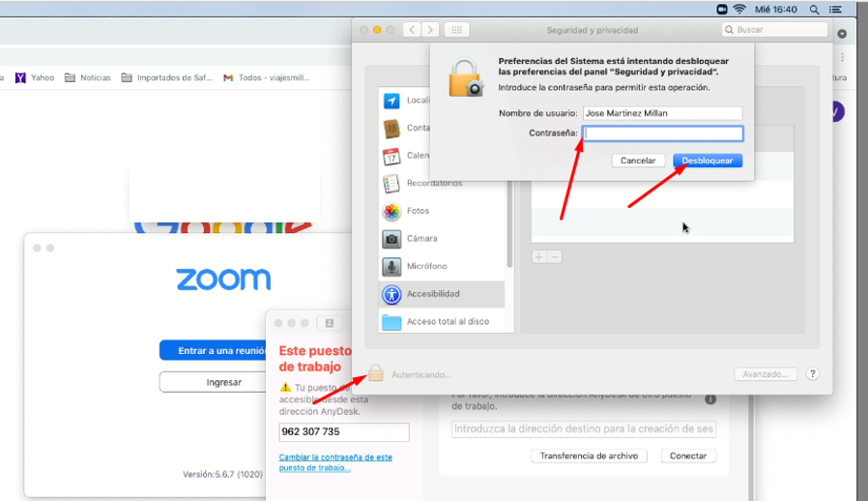Click the Zoom logo
The height and width of the screenshot is (501, 868).
[223, 280]
